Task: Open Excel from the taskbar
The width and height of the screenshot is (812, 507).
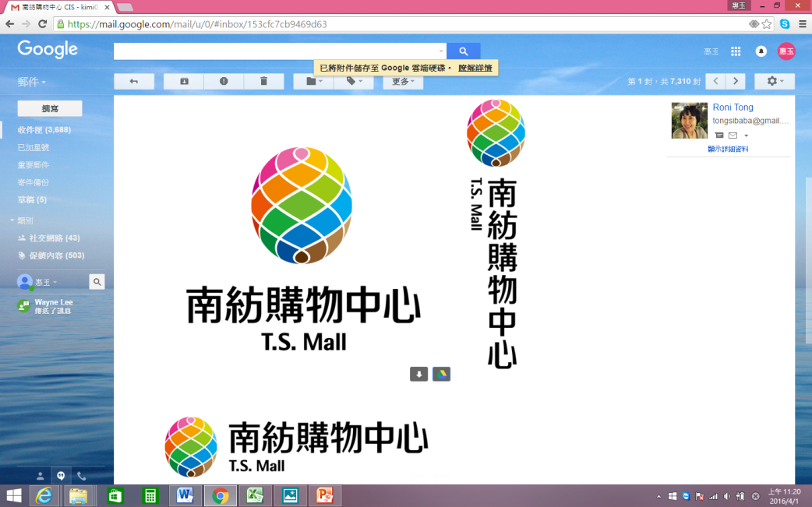Action: (255, 495)
